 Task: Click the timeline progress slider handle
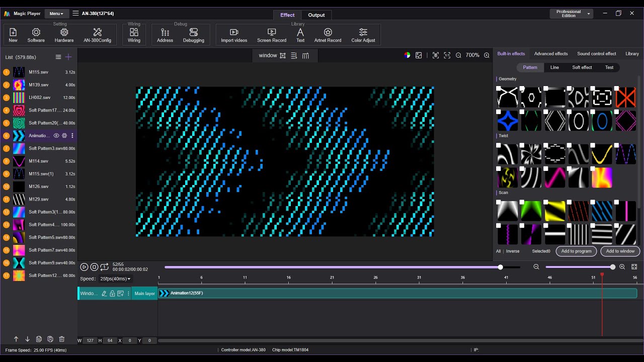tap(500, 267)
